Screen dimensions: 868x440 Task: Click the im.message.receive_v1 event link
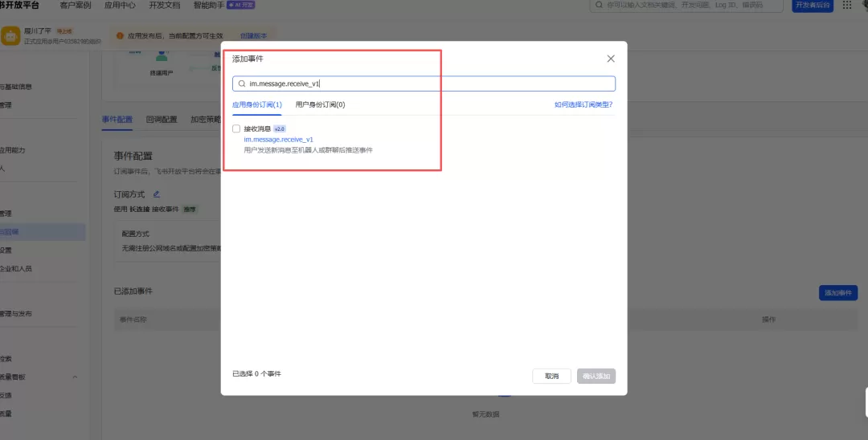click(x=278, y=140)
